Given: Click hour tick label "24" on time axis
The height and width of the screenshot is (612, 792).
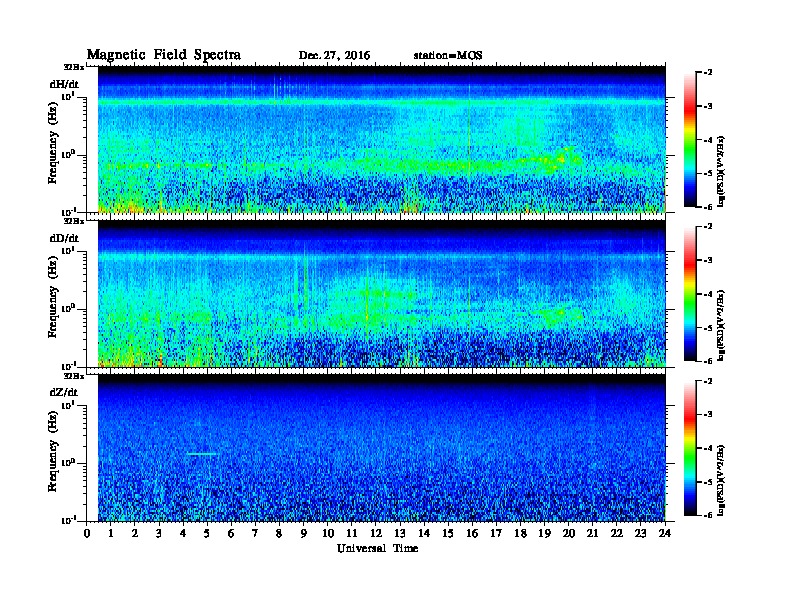Looking at the screenshot, I should (665, 533).
